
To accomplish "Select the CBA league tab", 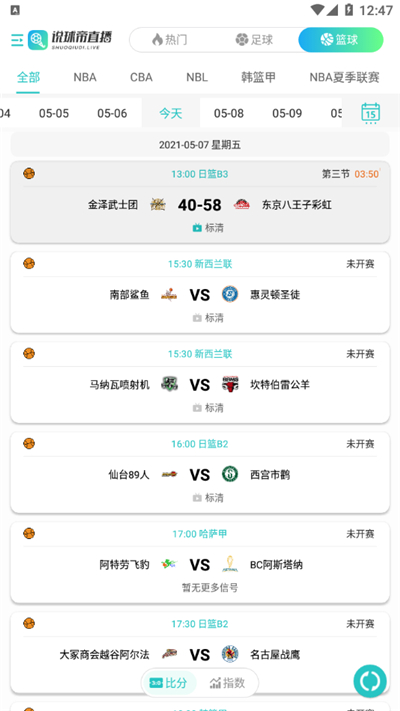I will (141, 77).
